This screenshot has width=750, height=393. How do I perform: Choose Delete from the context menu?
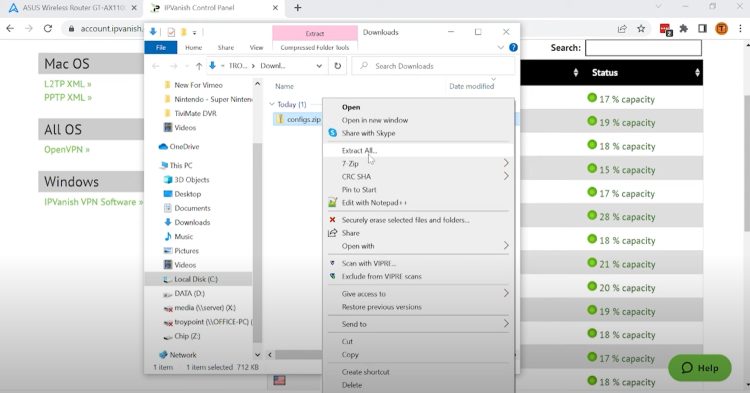click(x=352, y=385)
